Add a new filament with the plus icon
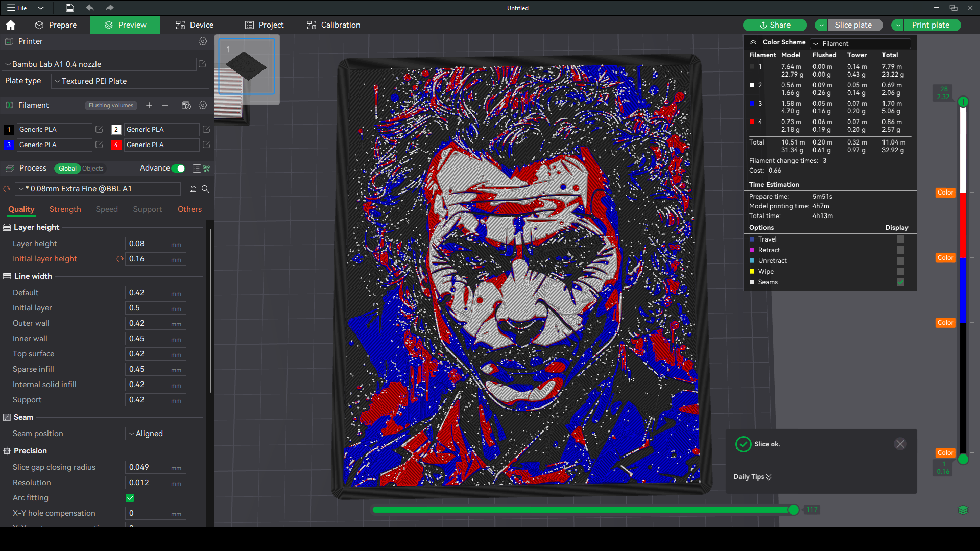 click(x=149, y=105)
